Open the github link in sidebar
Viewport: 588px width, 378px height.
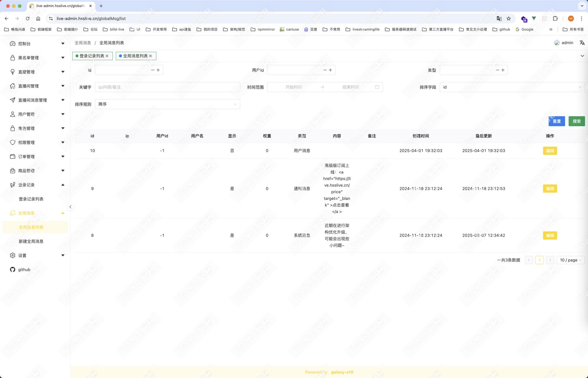point(24,269)
